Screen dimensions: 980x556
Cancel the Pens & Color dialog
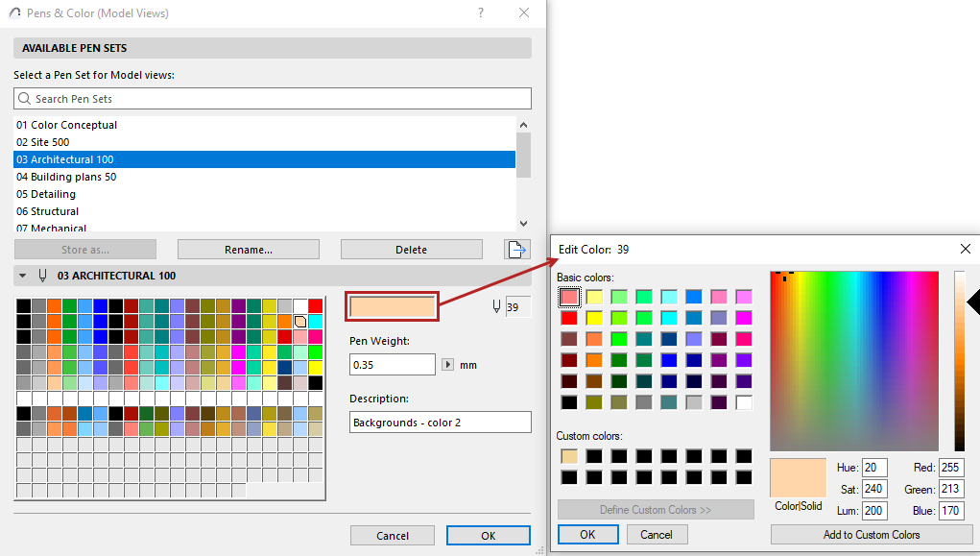(x=392, y=535)
